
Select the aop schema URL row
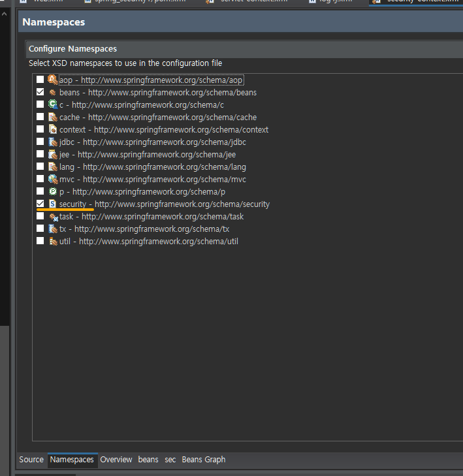[151, 80]
